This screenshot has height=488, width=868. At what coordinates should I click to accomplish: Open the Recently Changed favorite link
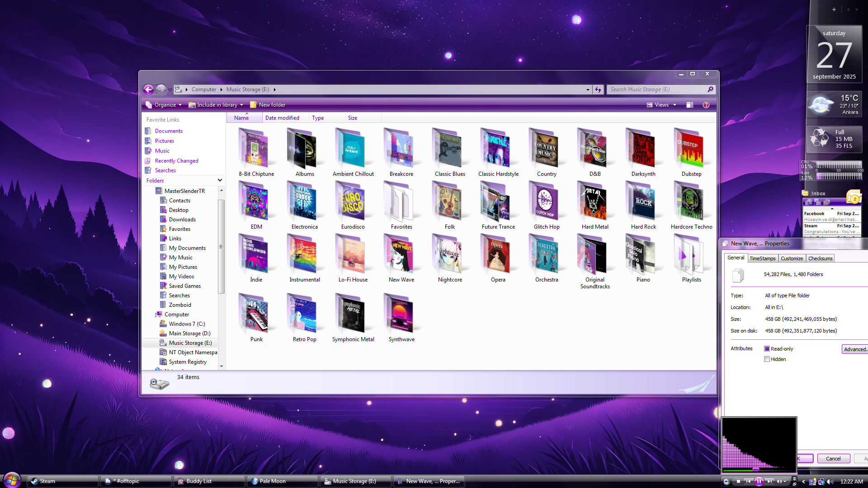pyautogui.click(x=177, y=161)
